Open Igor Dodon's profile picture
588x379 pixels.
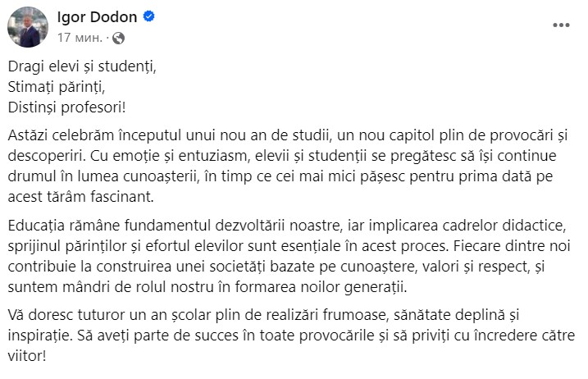(x=28, y=27)
